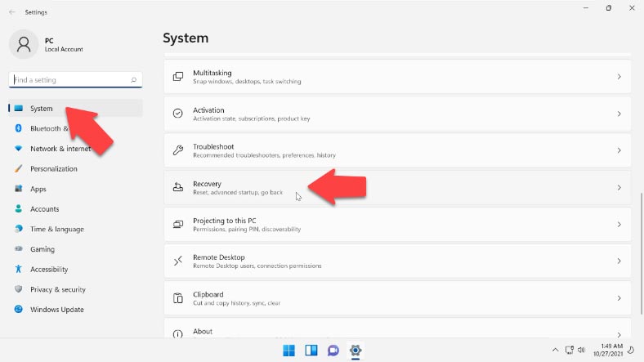Screen dimensions: 644x362
Task: Open the Remote Desktop settings row
Action: pyautogui.click(x=397, y=261)
